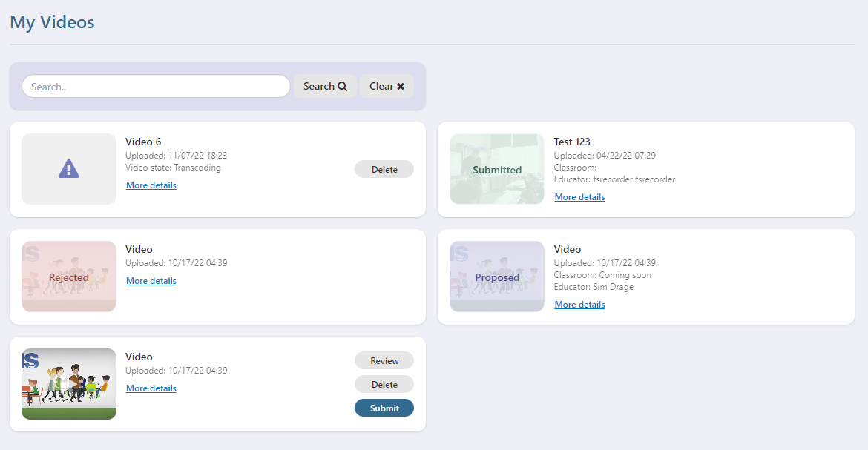Click the warning triangle icon for Video 6

69,169
